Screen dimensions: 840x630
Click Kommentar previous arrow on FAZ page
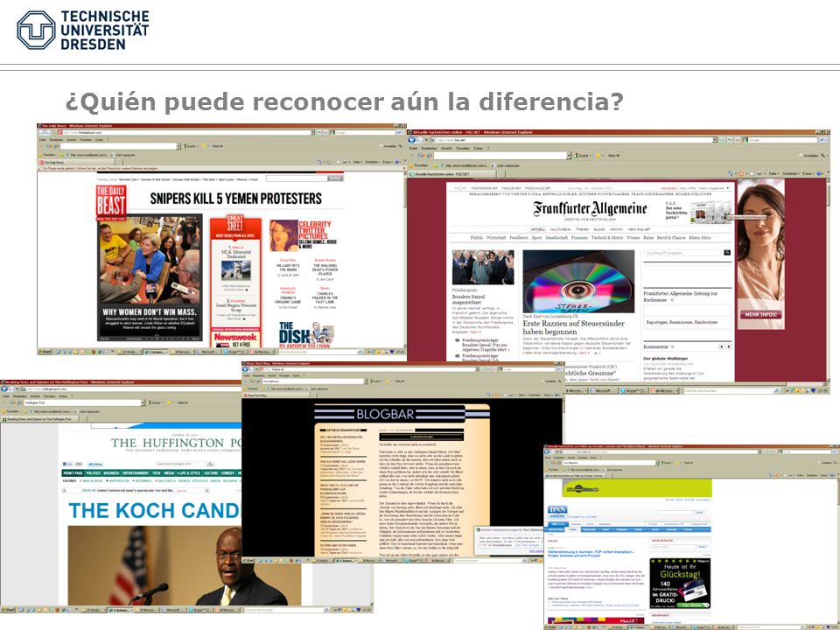[x=721, y=346]
